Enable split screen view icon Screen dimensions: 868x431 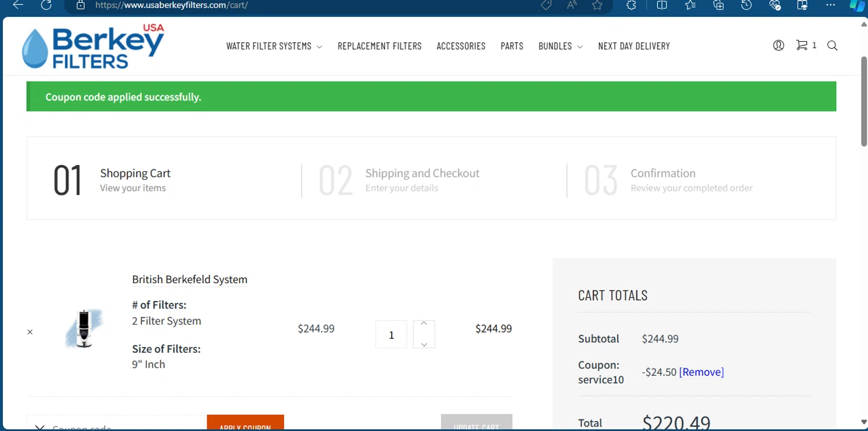coord(662,5)
